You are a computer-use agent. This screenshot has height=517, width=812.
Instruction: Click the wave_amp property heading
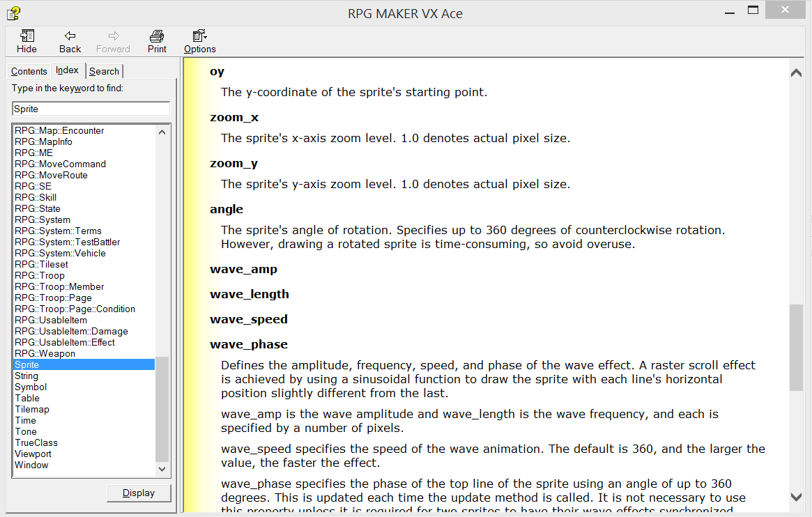click(x=243, y=270)
